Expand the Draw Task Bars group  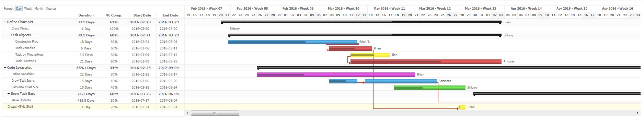pos(9,94)
